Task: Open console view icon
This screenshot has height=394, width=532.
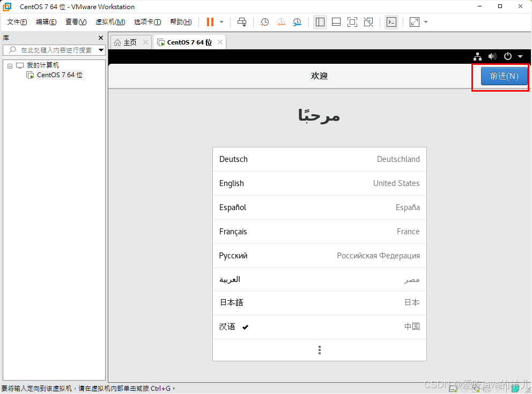Action: pos(391,22)
